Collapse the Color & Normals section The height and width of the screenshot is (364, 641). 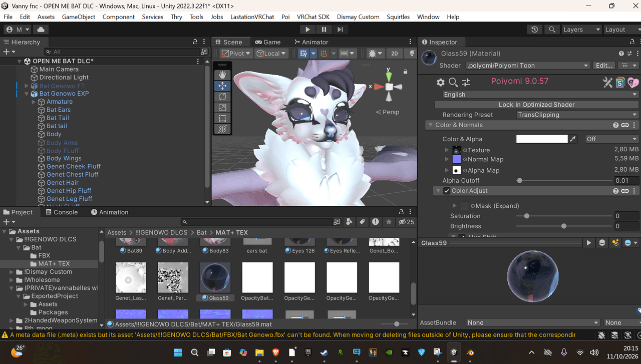(430, 125)
